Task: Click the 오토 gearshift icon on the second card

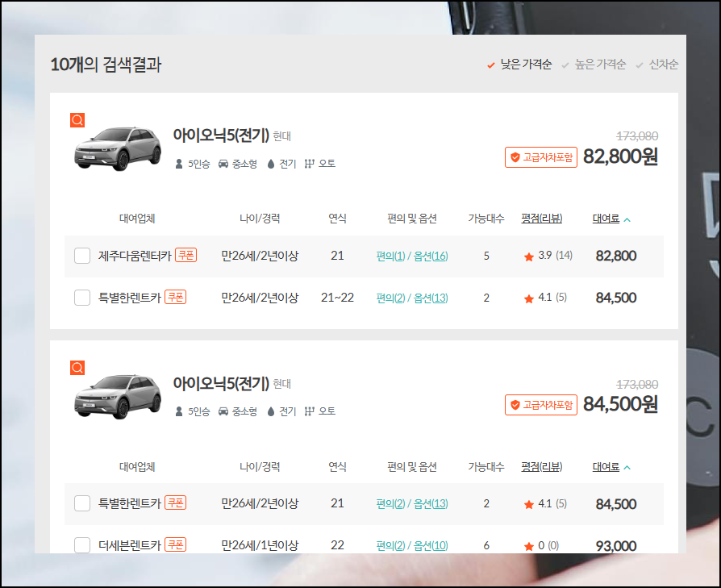Action: [x=310, y=411]
